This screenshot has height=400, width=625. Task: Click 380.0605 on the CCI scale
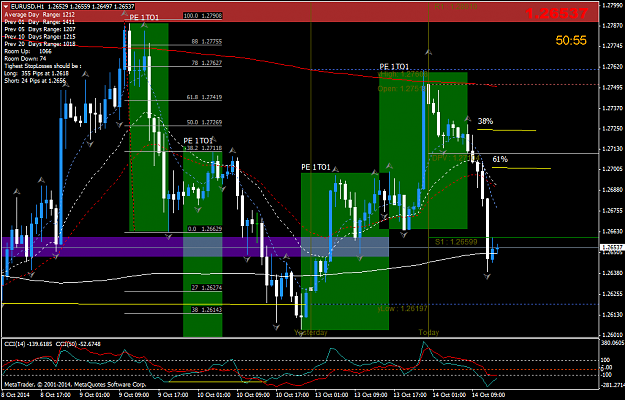612,343
